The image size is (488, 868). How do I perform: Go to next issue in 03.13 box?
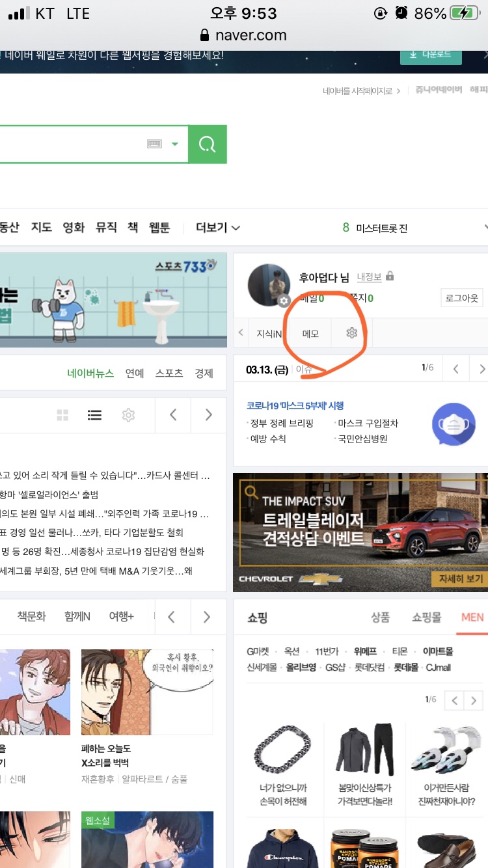coord(480,369)
